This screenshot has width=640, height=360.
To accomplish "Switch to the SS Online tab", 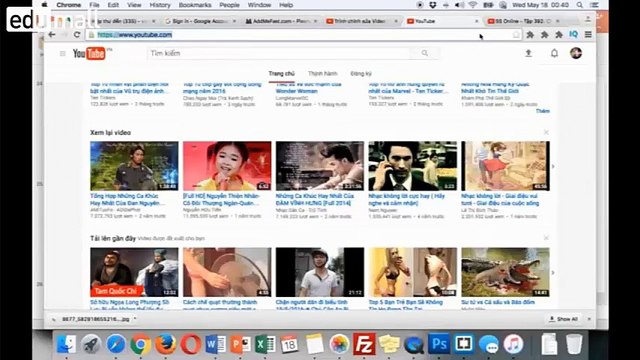I will (x=523, y=21).
